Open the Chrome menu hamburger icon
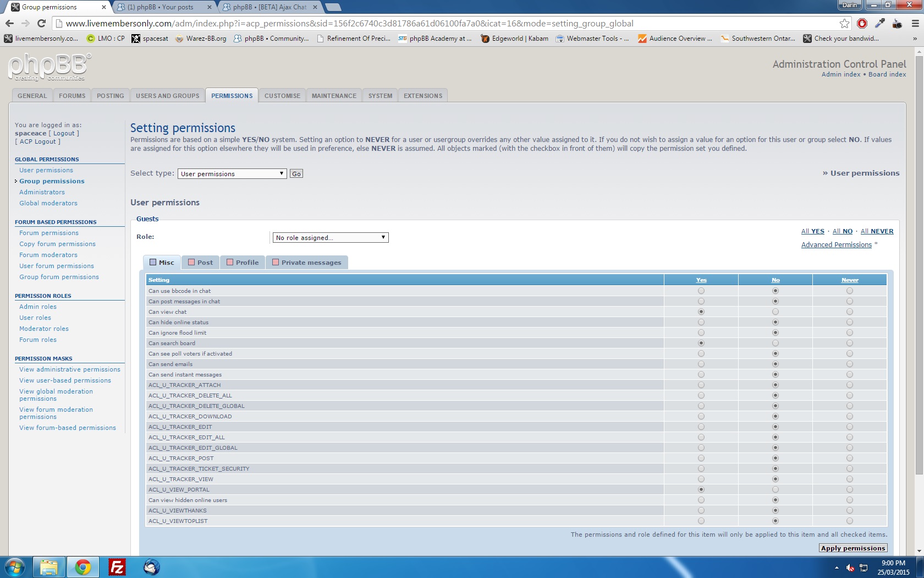924x578 pixels. click(x=915, y=23)
